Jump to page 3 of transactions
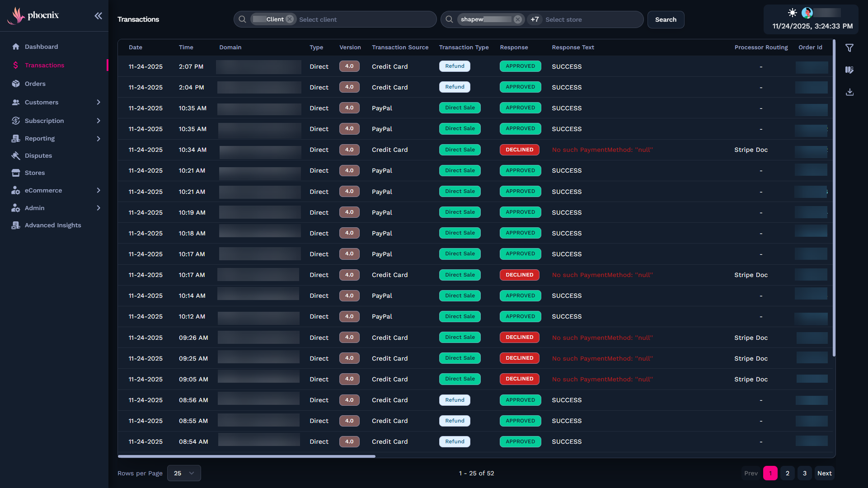Viewport: 868px width, 488px height. [804, 473]
